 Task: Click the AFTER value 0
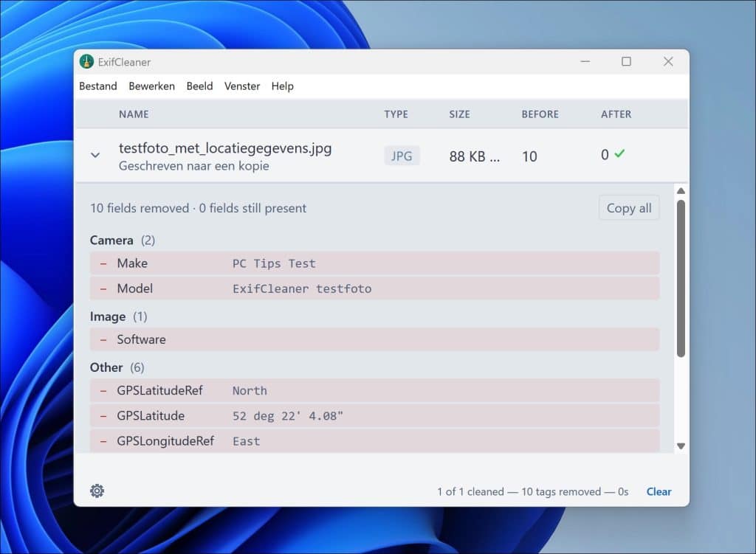[605, 155]
